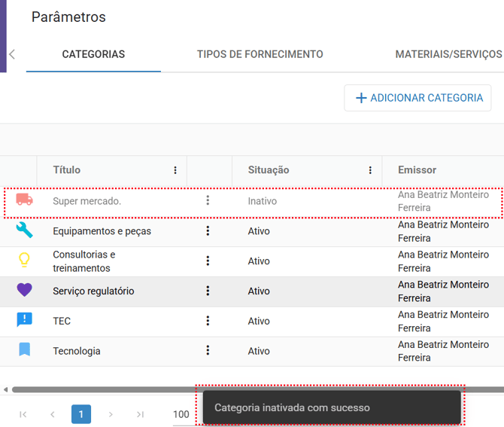Open the actions menu for Equipamentos e peças

pyautogui.click(x=208, y=230)
